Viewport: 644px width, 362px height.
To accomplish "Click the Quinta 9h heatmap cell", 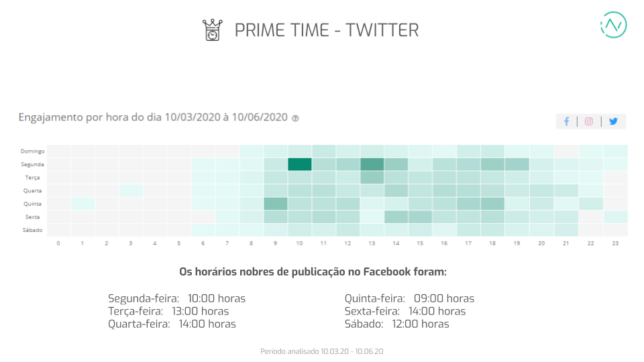I will tap(276, 204).
